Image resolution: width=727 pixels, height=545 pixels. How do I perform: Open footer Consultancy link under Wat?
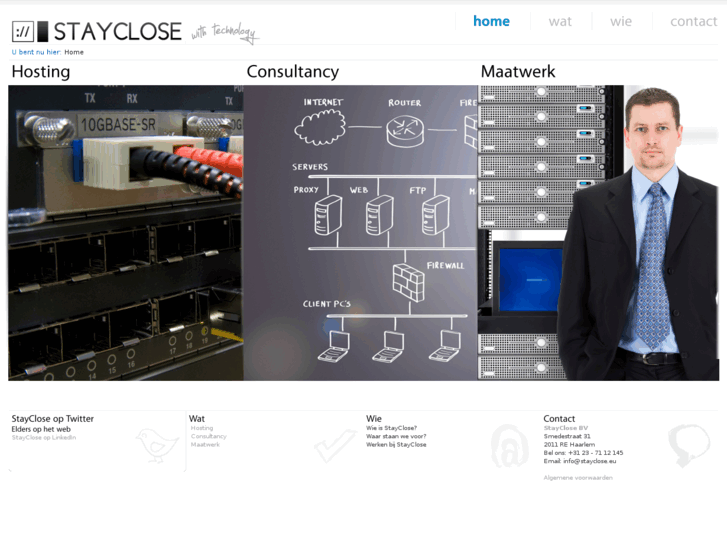click(x=209, y=436)
